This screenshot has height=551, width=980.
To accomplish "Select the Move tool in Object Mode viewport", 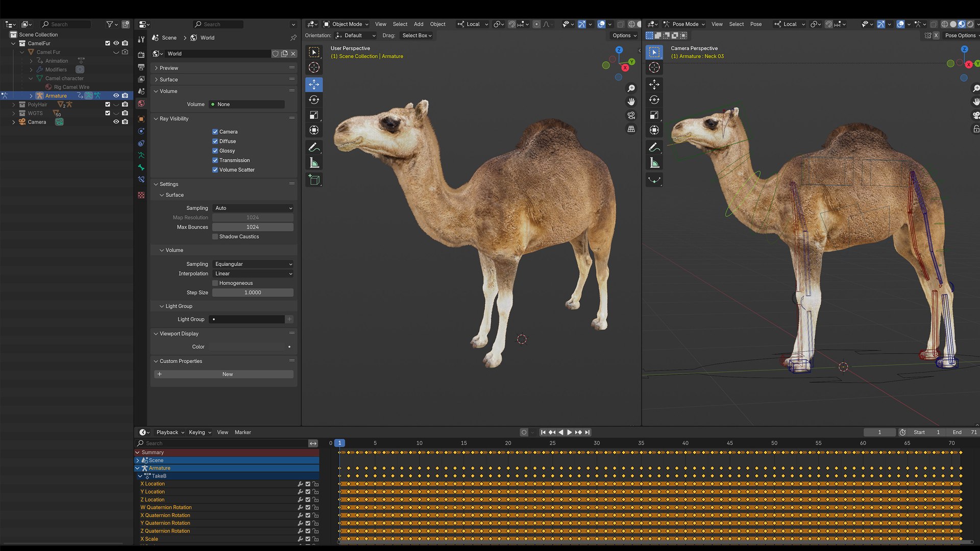I will (314, 84).
